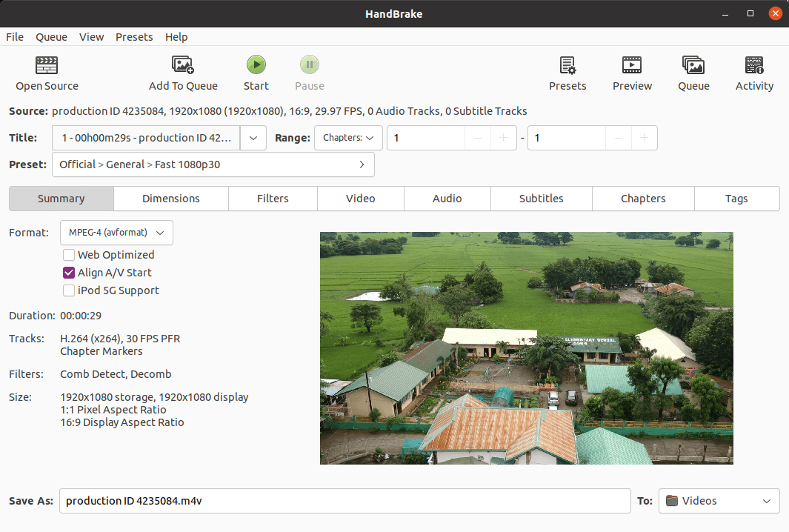Screen dimensions: 789x532
Task: Click the Save As filename field
Action: pos(344,501)
